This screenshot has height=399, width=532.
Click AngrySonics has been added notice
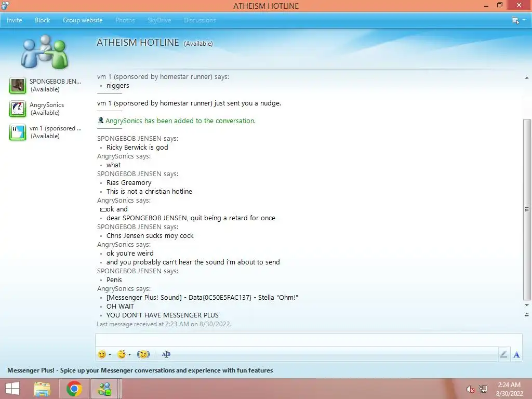pyautogui.click(x=180, y=121)
